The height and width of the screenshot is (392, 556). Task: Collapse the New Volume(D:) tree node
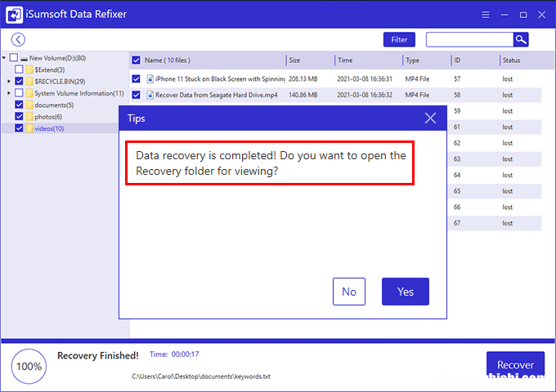coord(4,57)
